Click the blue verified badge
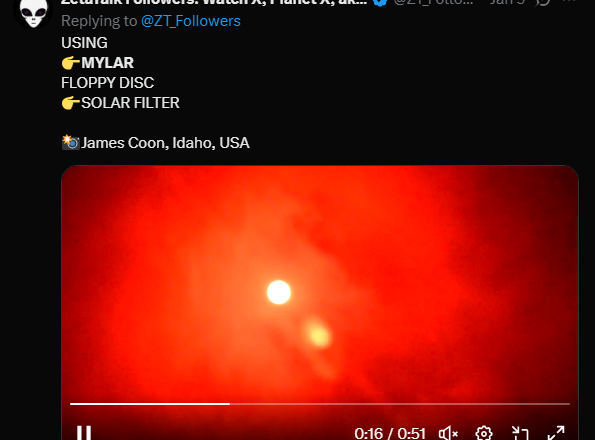 pos(380,2)
